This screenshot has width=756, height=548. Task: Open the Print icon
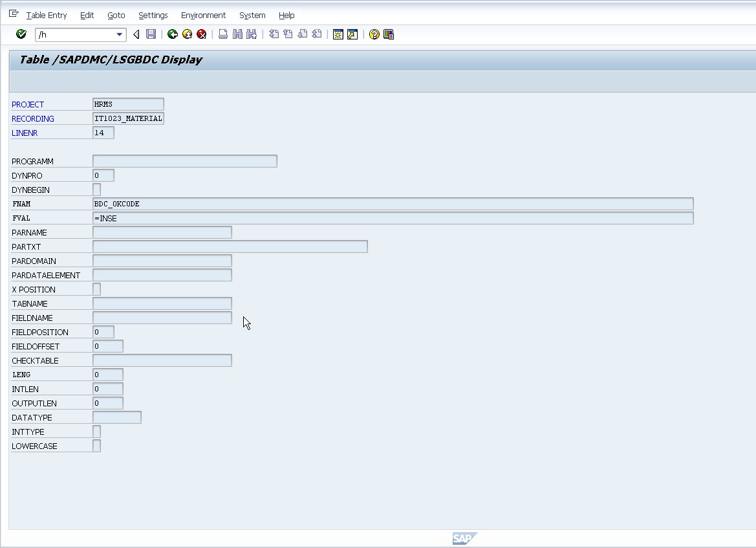pos(222,34)
